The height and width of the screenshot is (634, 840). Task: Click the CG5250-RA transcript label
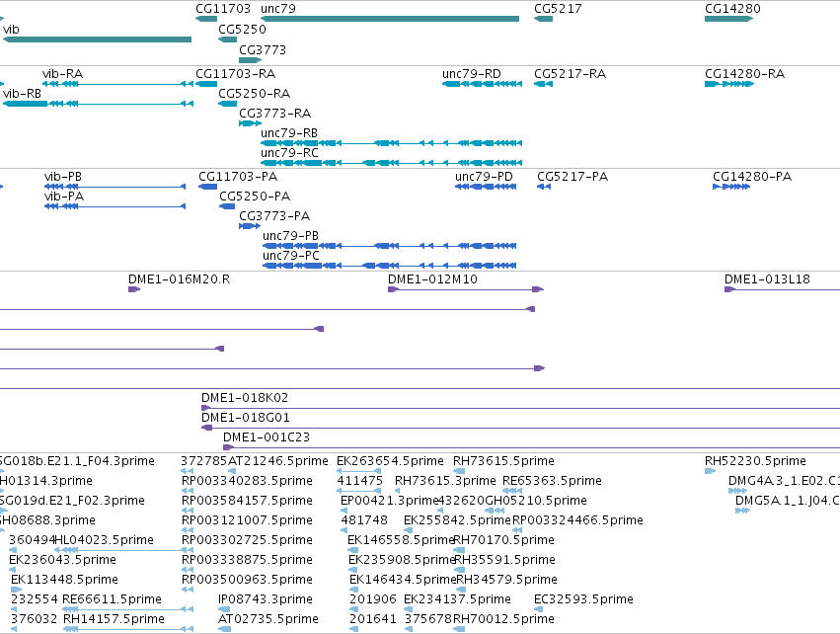tap(254, 94)
